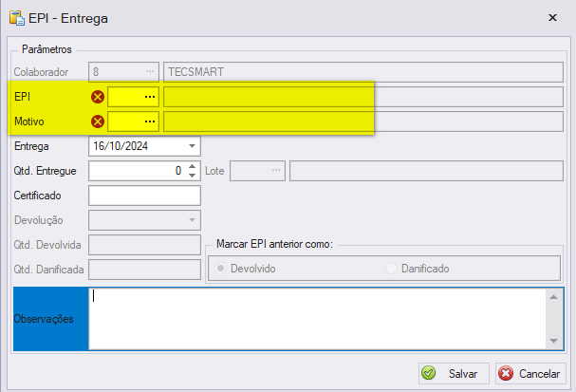Image resolution: width=576 pixels, height=392 pixels.
Task: Click the red error icon beside EPI
Action: coord(98,97)
